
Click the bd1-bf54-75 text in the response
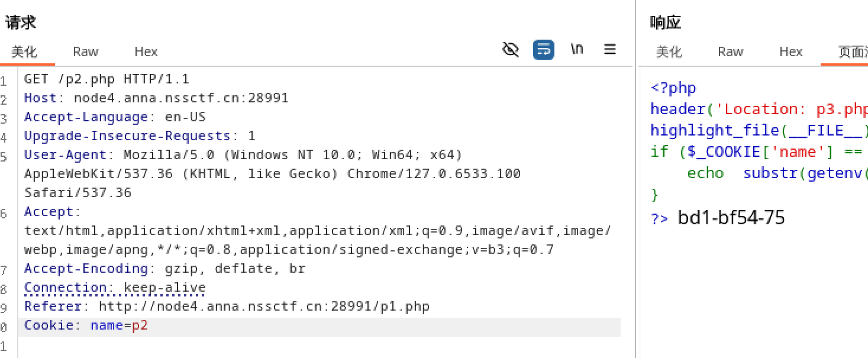click(x=732, y=218)
